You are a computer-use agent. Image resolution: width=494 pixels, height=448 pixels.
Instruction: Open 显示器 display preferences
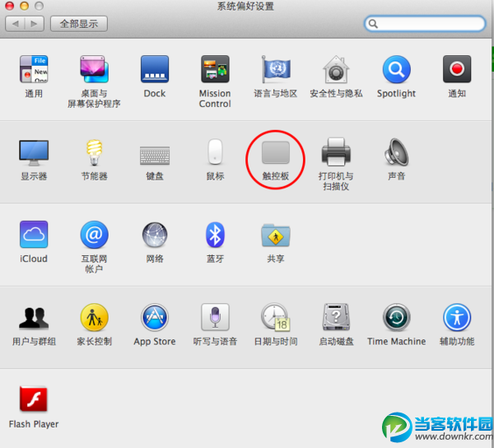point(34,153)
